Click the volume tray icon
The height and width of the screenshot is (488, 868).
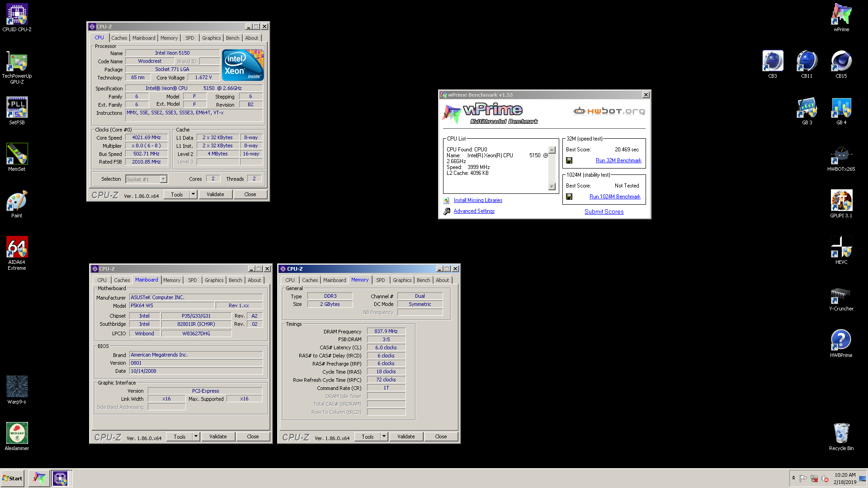tap(825, 479)
